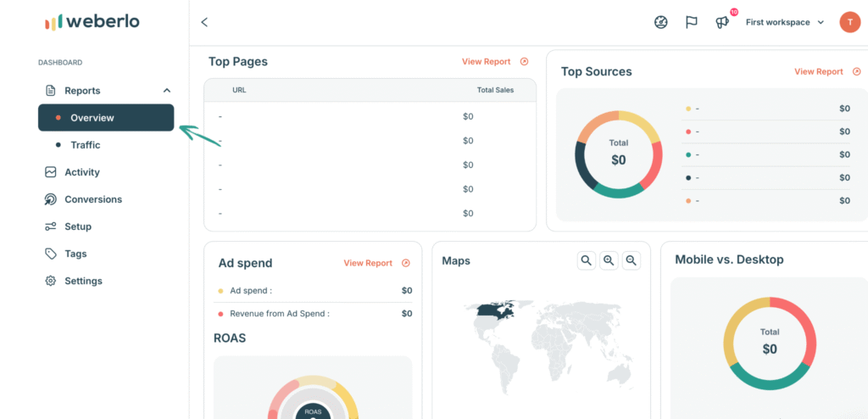This screenshot has width=868, height=419.
Task: Click the Tags label icon
Action: [50, 254]
